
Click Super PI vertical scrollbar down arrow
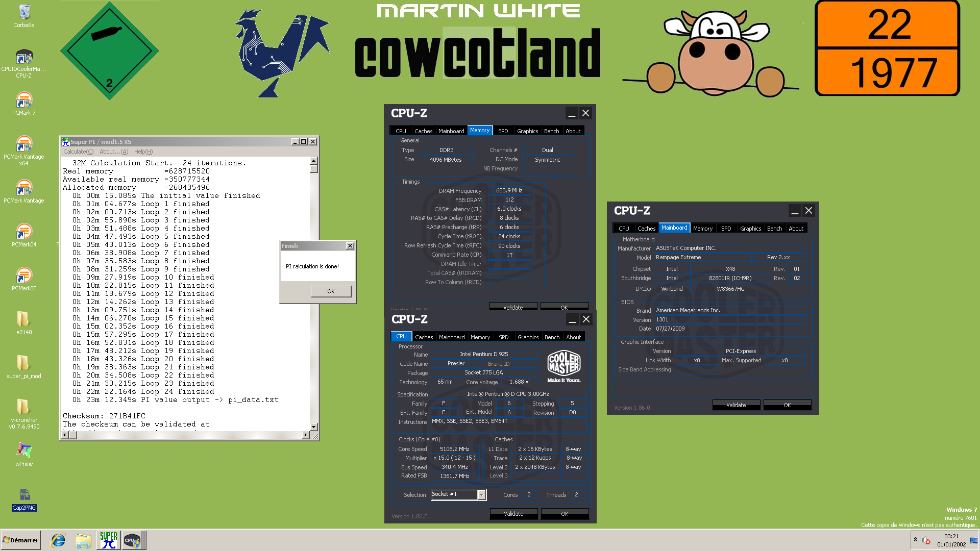tap(314, 427)
